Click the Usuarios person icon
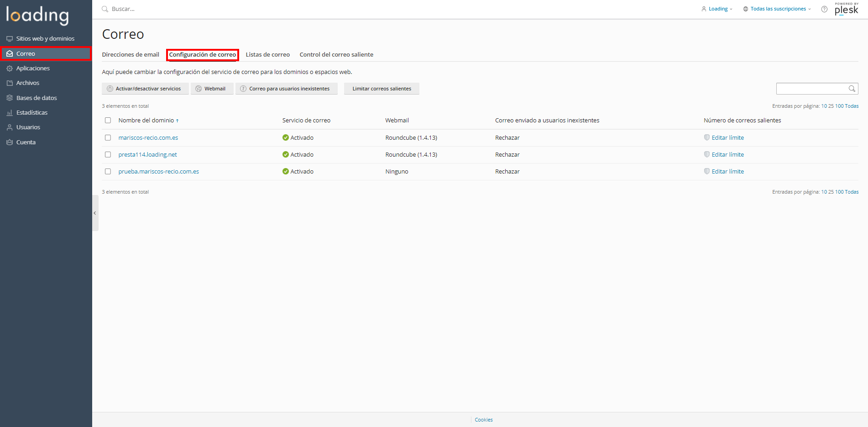868x427 pixels. [x=9, y=127]
